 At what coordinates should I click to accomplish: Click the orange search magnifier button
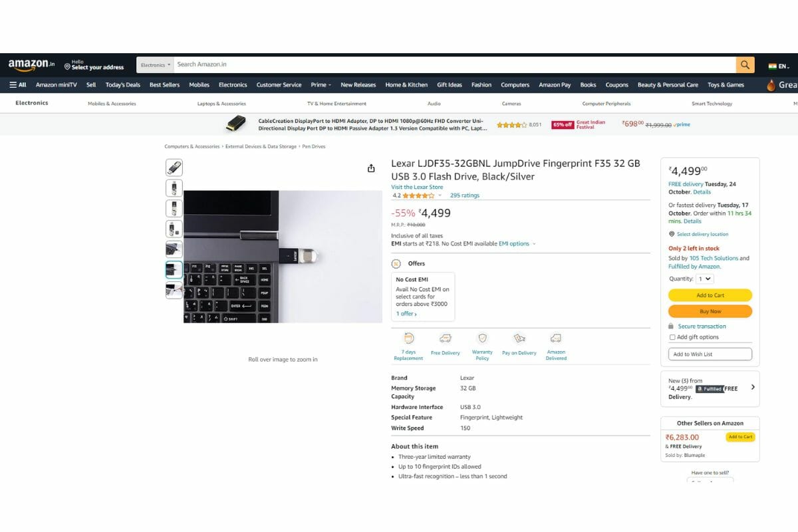click(x=745, y=65)
